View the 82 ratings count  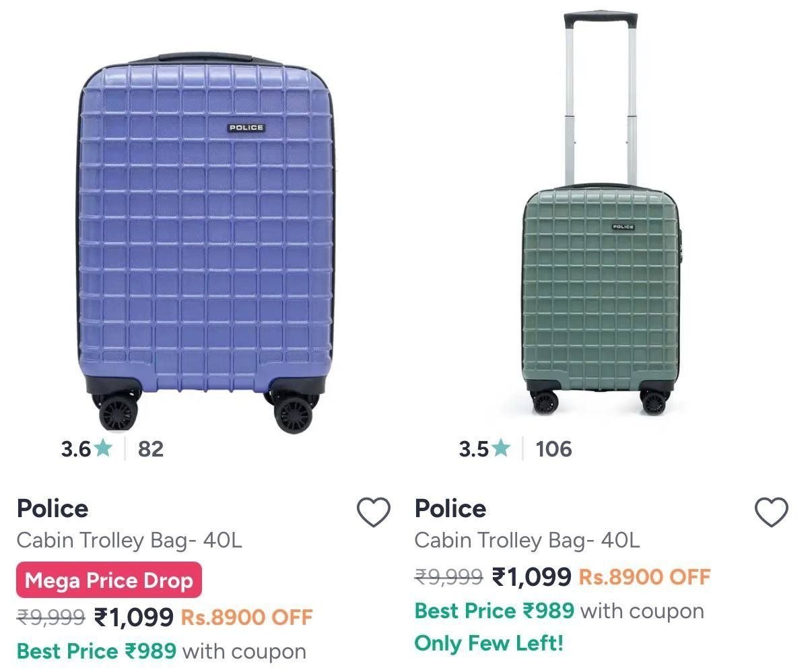pos(151,448)
